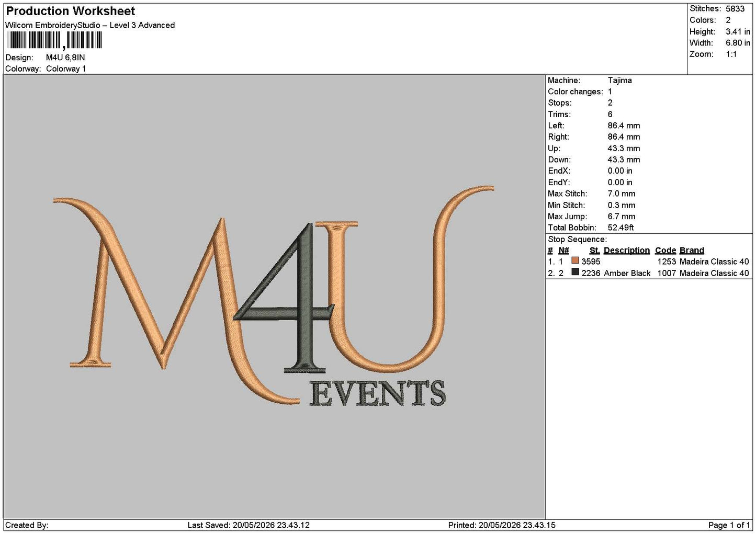
Task: Click the thread code '1007'
Action: click(x=667, y=273)
